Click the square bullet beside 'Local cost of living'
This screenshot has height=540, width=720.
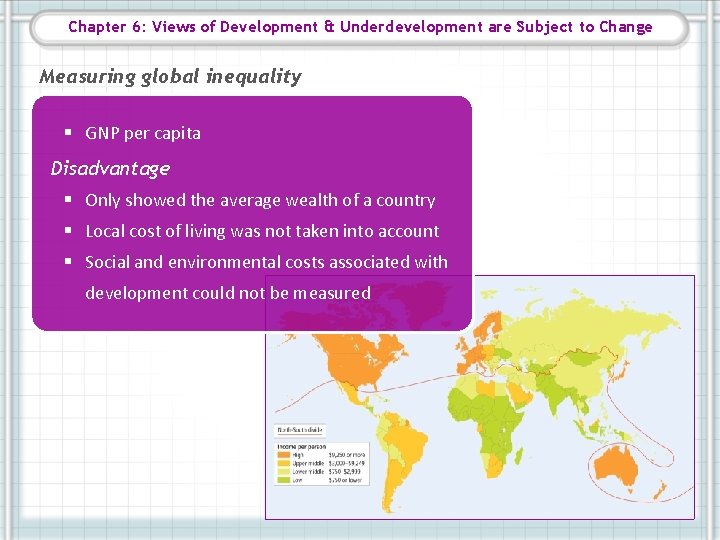(68, 230)
